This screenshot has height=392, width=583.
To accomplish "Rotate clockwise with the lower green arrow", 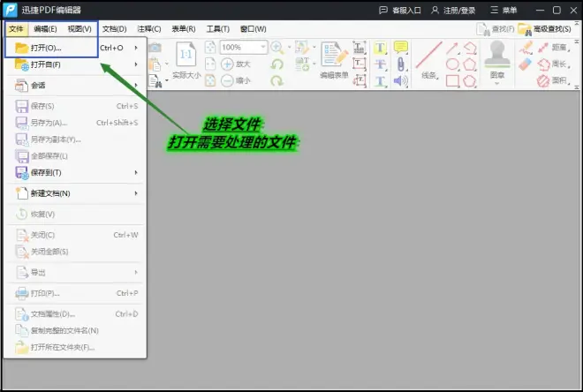I will [x=277, y=80].
